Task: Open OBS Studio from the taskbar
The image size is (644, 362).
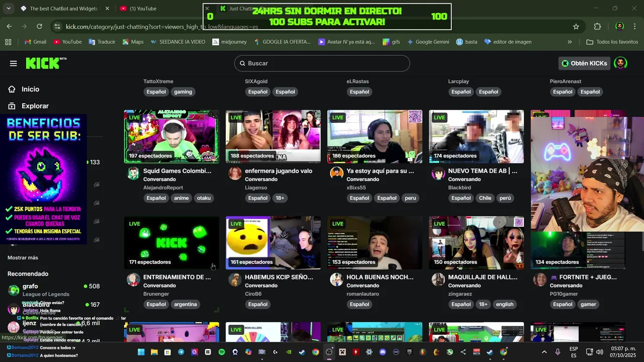Action: [x=329, y=352]
